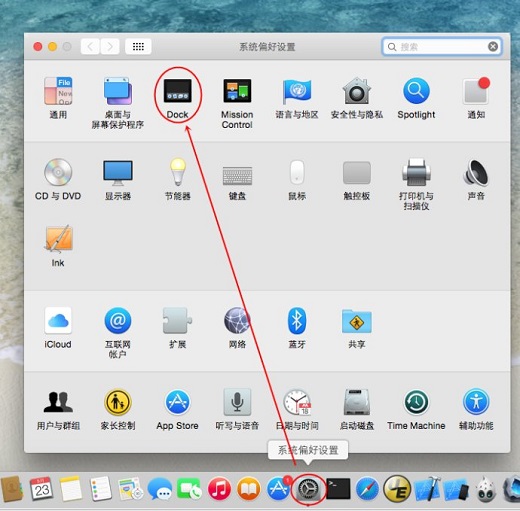Viewport: 520px width, 511px height.
Task: Open Trackpad (触控板) preferences pane
Action: (x=357, y=181)
